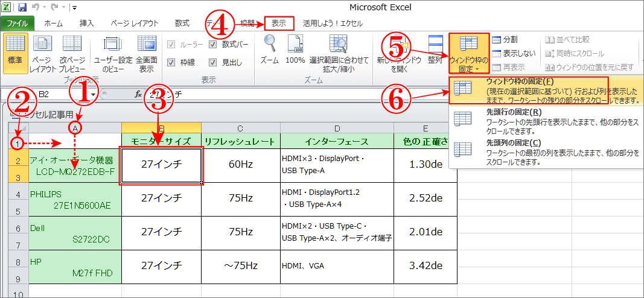Toggle the 見出し checkbox

pos(212,62)
